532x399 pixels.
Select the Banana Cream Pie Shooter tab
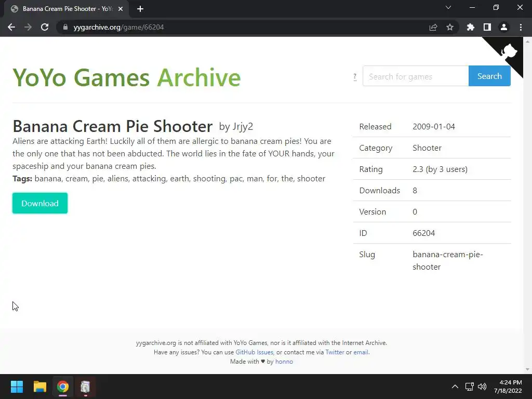tap(67, 9)
